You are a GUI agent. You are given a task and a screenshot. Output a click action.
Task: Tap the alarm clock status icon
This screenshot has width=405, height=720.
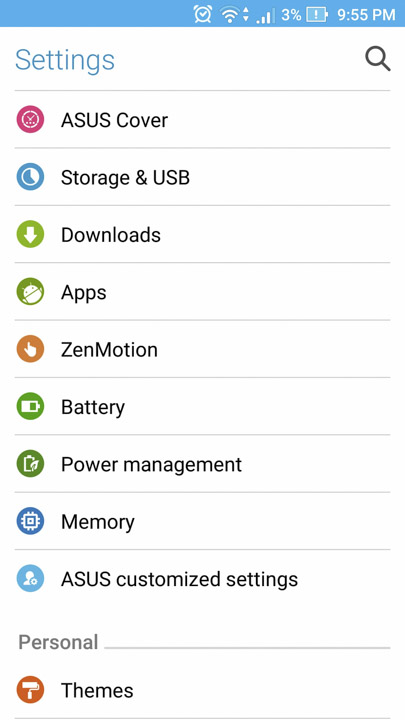tap(202, 14)
